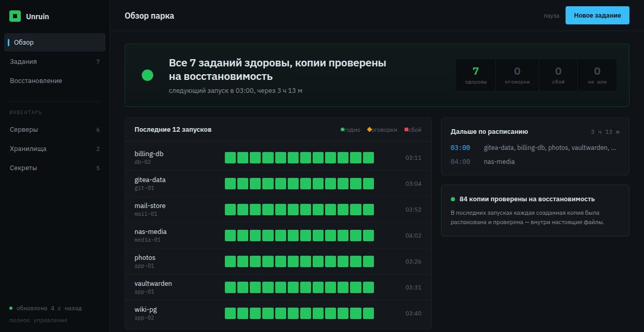Click last run square in wiki-pg row
Screen dimensions: 644x332
[368, 313]
